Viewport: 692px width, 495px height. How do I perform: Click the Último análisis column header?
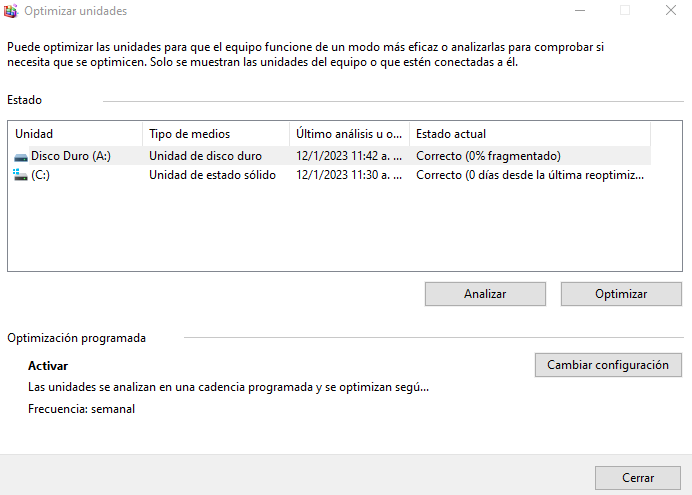(349, 134)
